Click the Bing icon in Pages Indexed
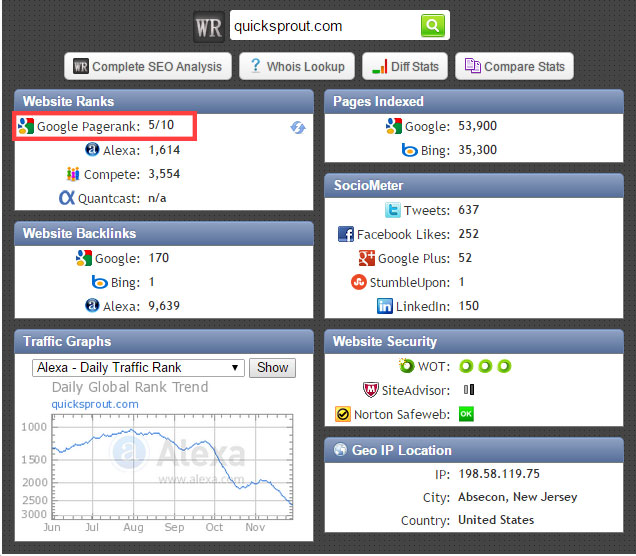The width and height of the screenshot is (636, 556). click(x=410, y=150)
